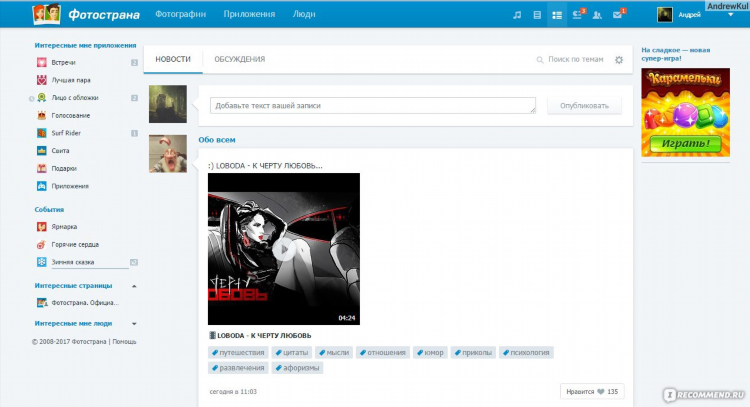Select the отношения tag
750x407 pixels.
383,352
